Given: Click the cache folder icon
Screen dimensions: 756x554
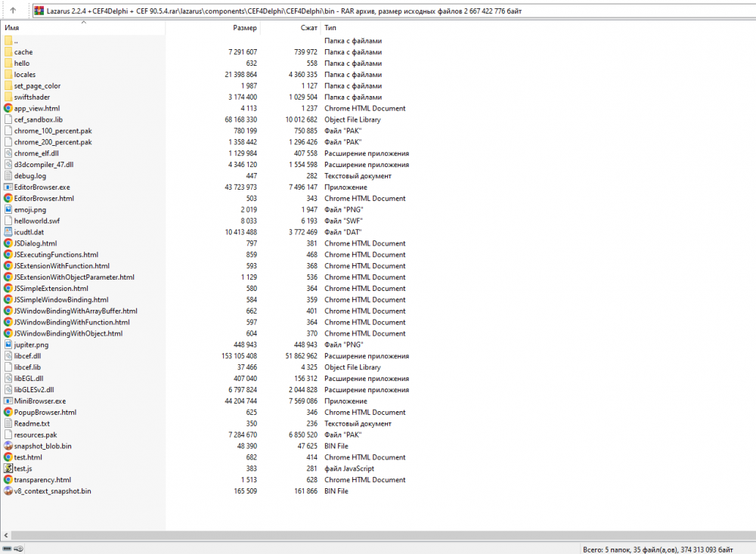Looking at the screenshot, I should 8,52.
